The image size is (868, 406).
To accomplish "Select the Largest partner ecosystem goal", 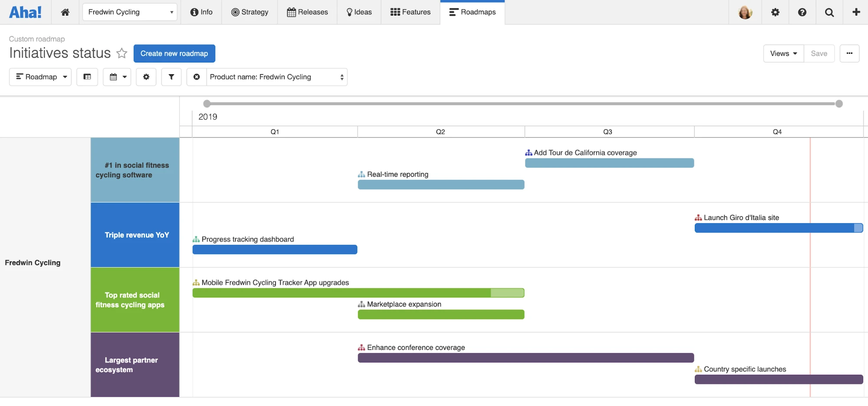I will click(x=135, y=365).
